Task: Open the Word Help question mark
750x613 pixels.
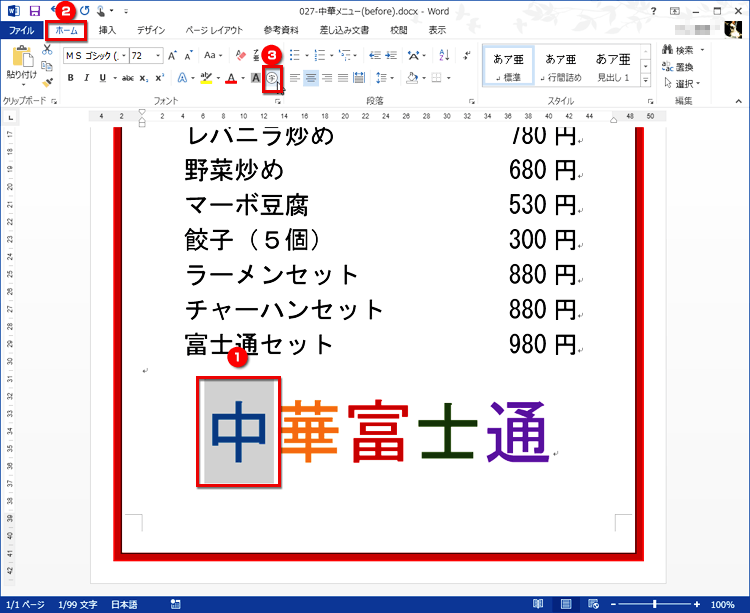Action: 653,11
